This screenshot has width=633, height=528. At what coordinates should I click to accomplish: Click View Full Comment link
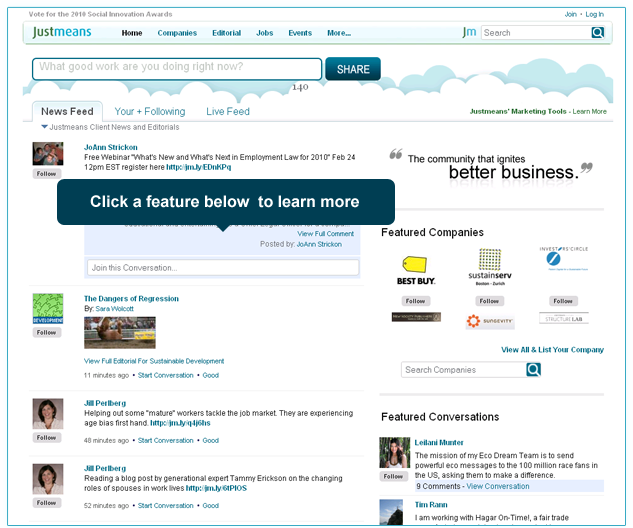325,234
